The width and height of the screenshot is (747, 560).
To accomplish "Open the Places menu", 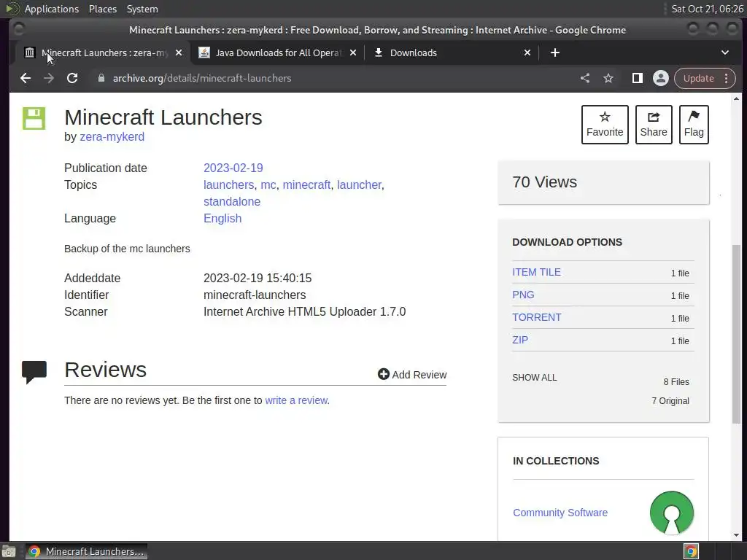I will click(x=103, y=9).
